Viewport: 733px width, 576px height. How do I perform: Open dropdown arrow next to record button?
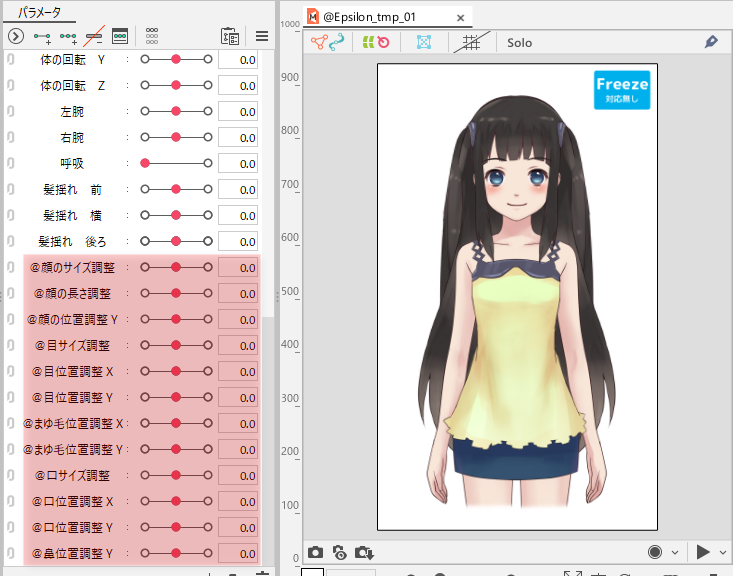pyautogui.click(x=675, y=553)
